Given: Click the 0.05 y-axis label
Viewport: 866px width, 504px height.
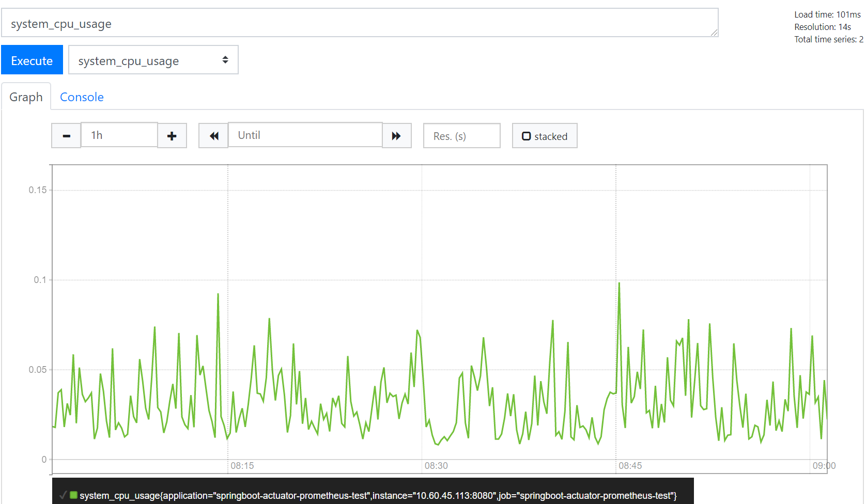Looking at the screenshot, I should 38,370.
